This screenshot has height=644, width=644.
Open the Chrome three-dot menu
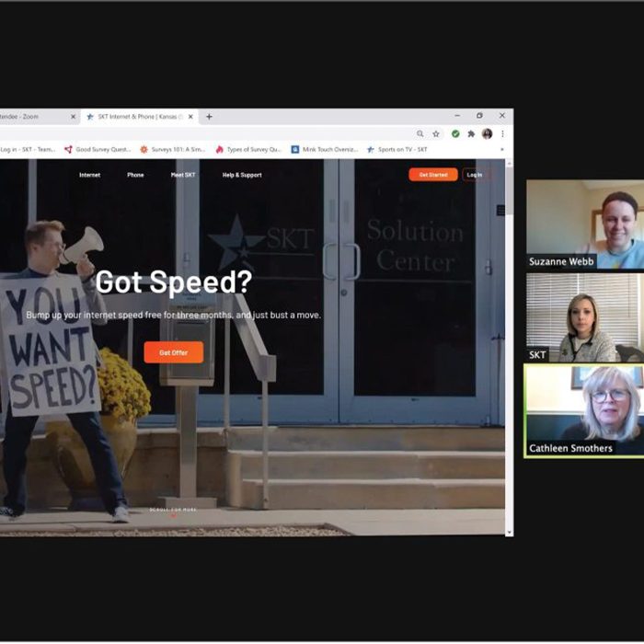point(502,133)
